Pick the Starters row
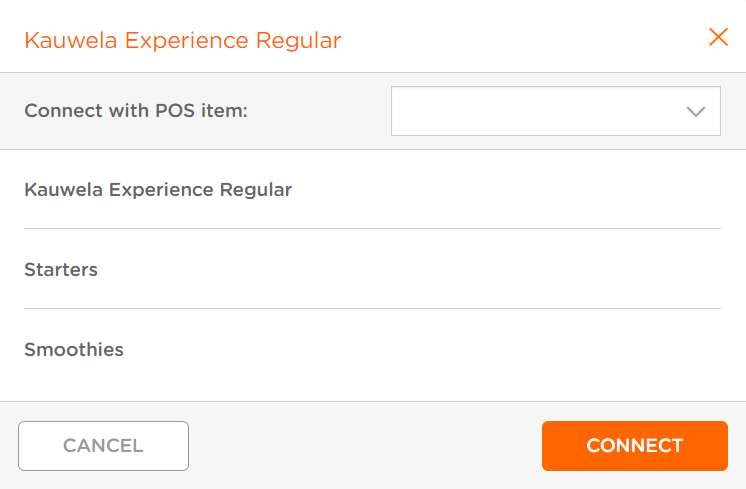Viewport: 746px width, 489px height. coord(373,269)
